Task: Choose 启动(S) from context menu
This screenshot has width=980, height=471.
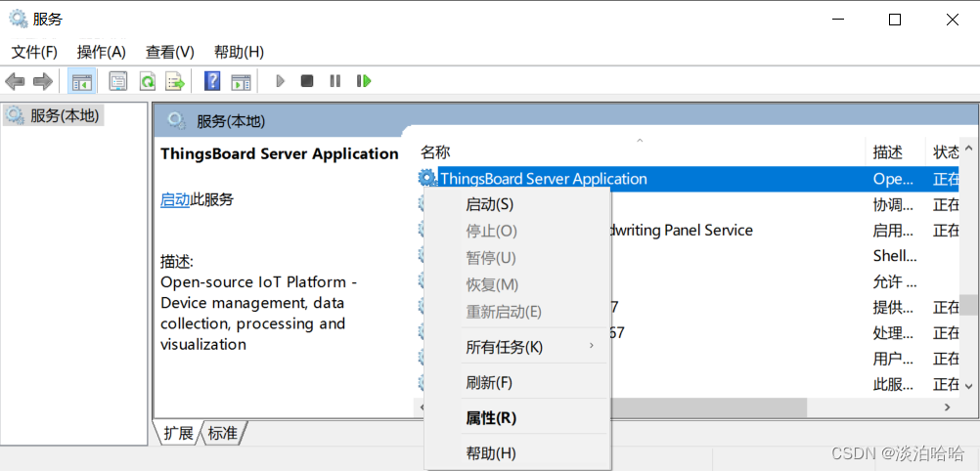Action: click(516, 204)
